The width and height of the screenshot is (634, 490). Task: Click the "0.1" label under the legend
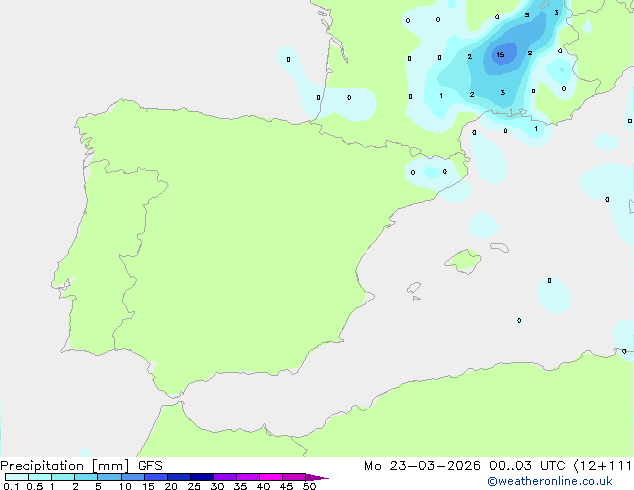[11, 486]
